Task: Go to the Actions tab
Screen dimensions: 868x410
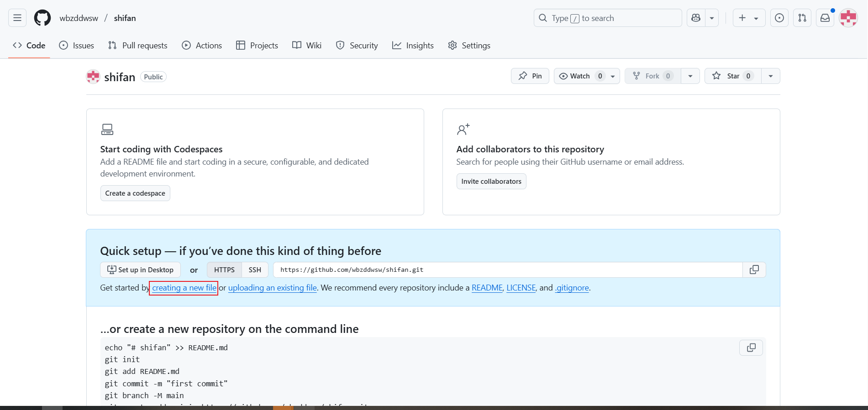Action: pos(202,45)
